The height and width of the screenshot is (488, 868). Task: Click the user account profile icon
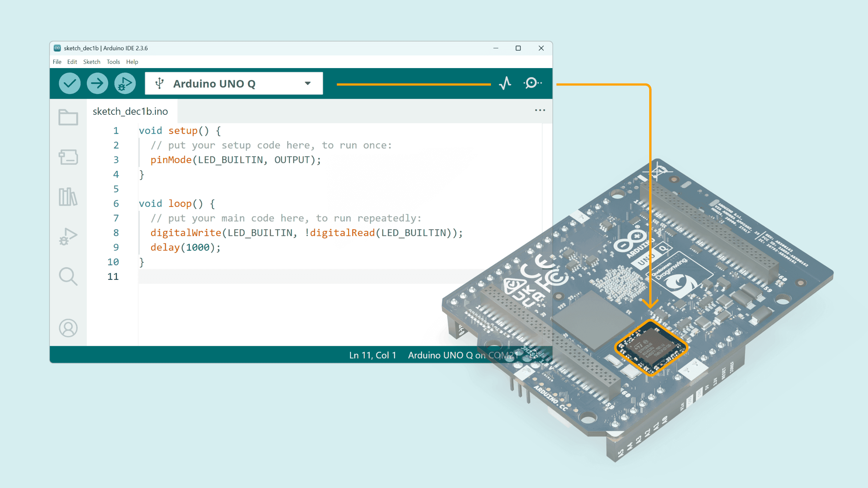coord(68,328)
